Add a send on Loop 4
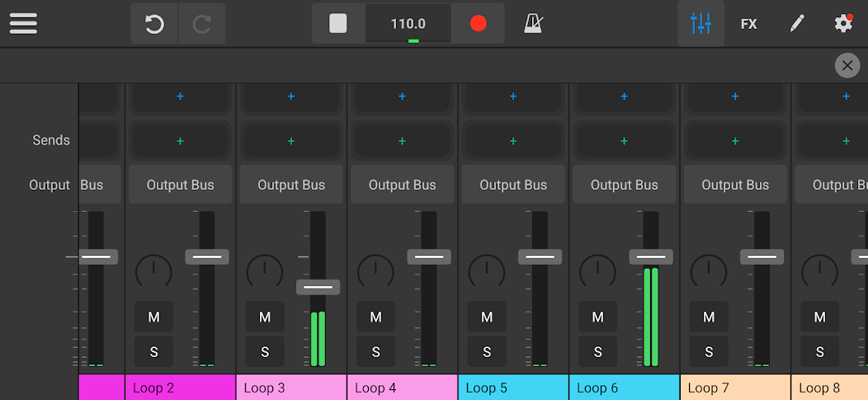Screen dimensions: 868x400 click(x=403, y=140)
